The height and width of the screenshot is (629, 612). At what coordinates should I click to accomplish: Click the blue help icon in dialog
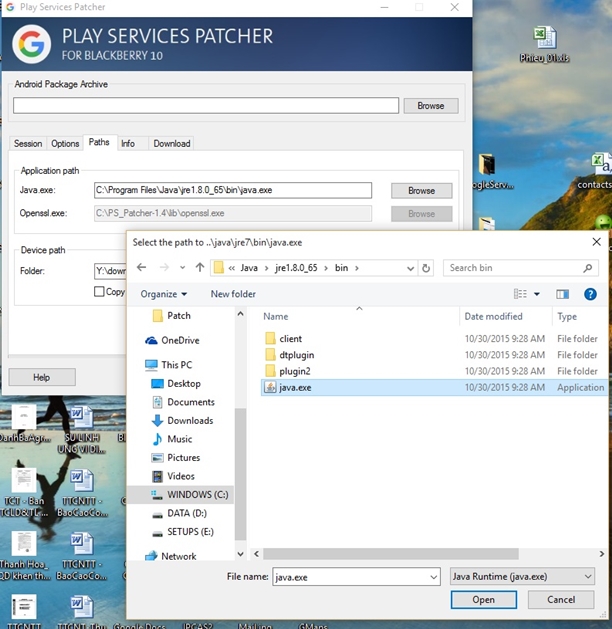coord(591,294)
